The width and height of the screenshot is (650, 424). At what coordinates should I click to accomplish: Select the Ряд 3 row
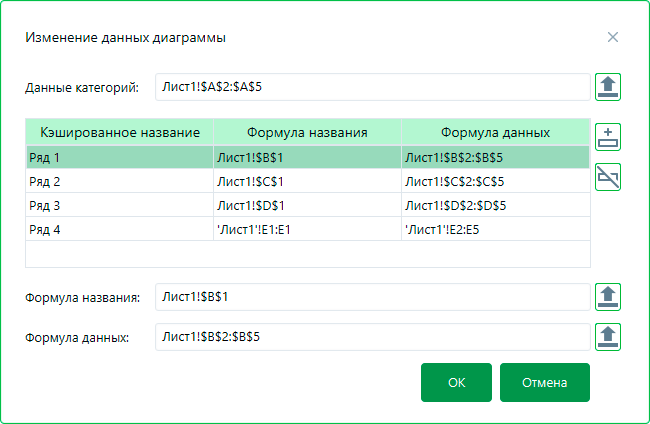119,205
